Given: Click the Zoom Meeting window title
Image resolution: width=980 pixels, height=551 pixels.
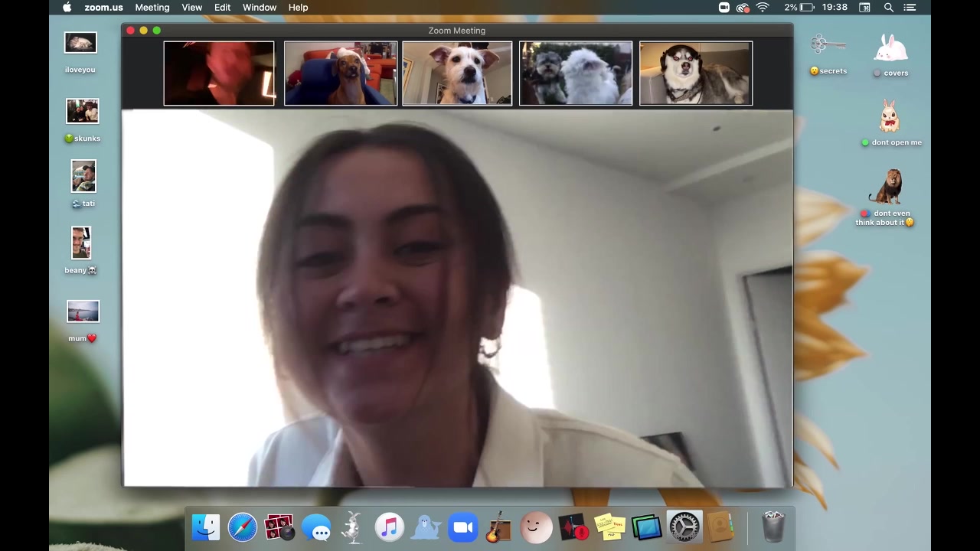Looking at the screenshot, I should pos(457,31).
